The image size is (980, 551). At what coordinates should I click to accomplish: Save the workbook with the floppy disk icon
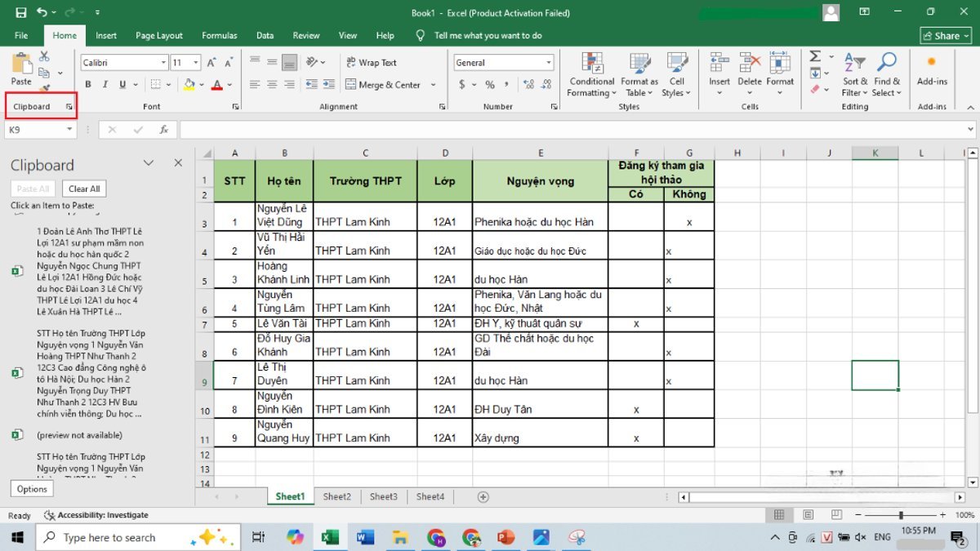coord(21,13)
